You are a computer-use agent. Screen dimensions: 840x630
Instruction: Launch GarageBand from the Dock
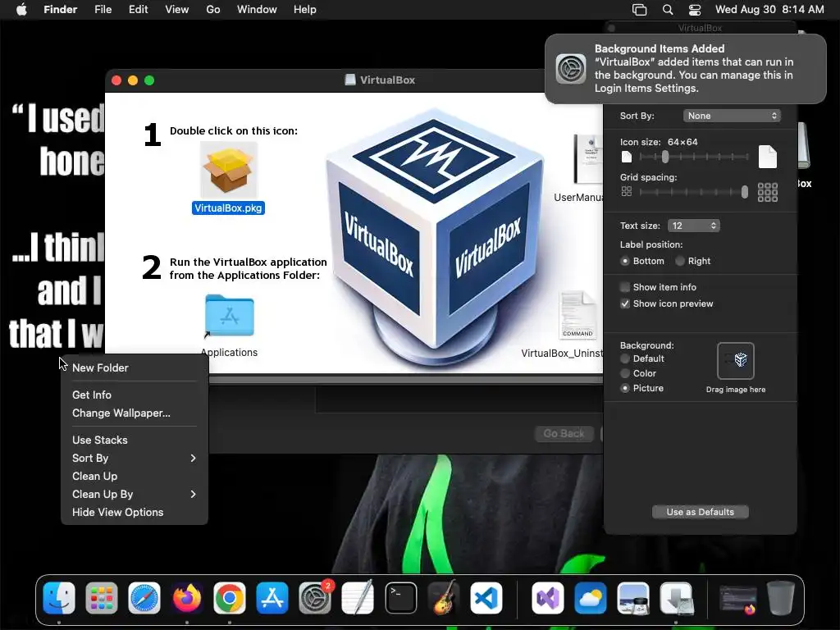(444, 598)
